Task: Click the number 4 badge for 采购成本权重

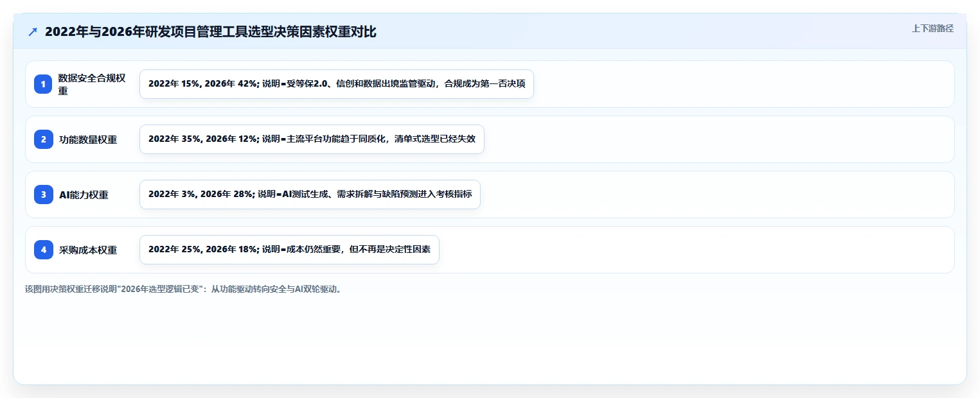Action: pyautogui.click(x=43, y=250)
